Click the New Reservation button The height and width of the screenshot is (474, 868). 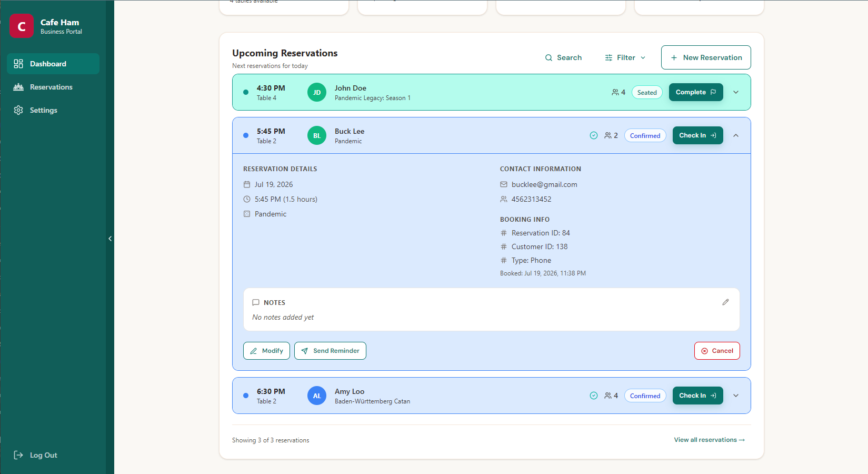click(x=706, y=57)
